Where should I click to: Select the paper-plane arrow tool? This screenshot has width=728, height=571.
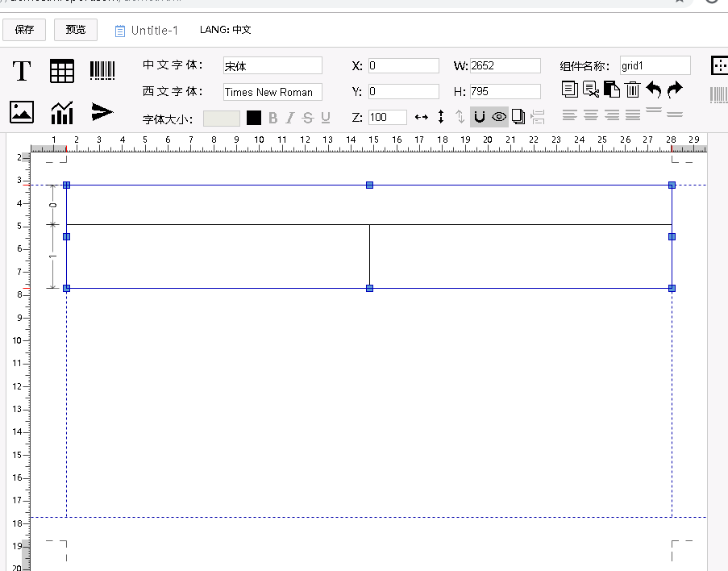(102, 111)
